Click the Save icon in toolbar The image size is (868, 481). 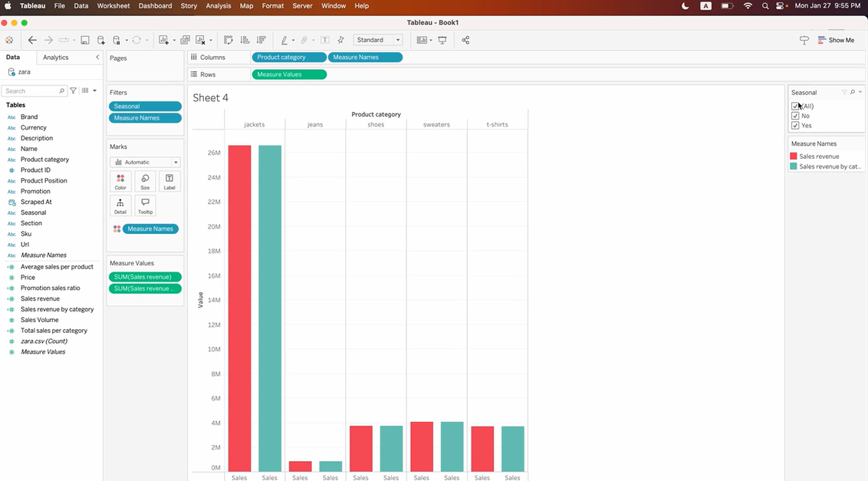pyautogui.click(x=84, y=40)
